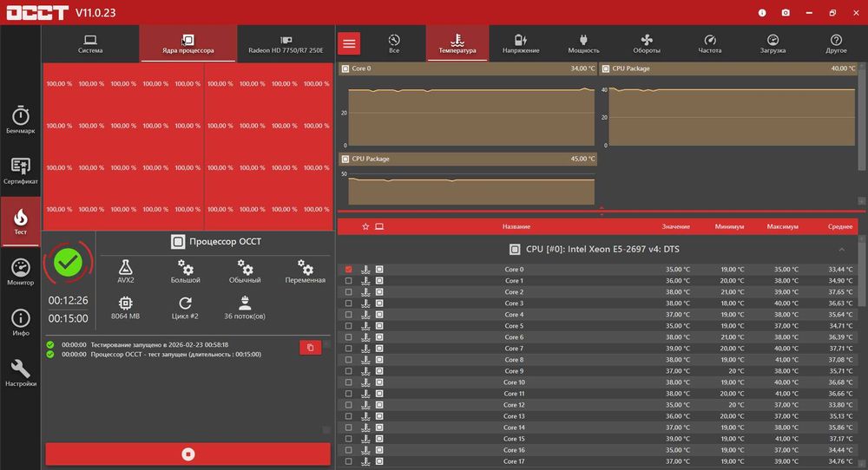Check the Core 4 row checkbox
Viewport: 868px width, 470px height.
pyautogui.click(x=348, y=315)
